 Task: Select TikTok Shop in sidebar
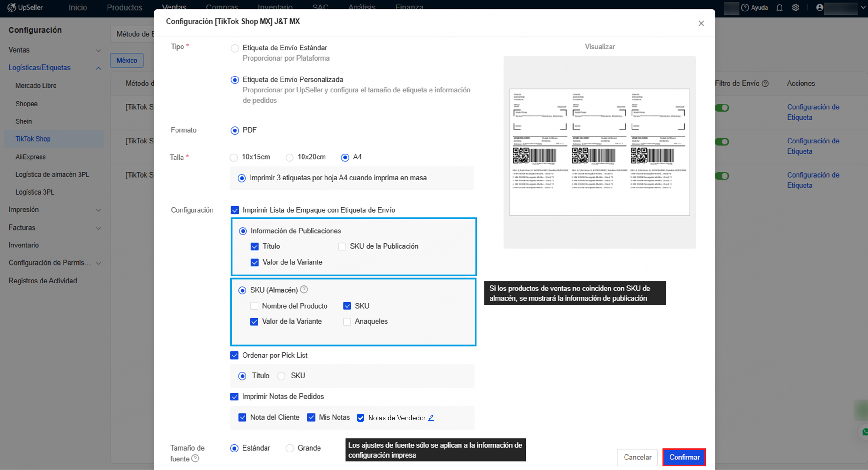tap(54, 139)
